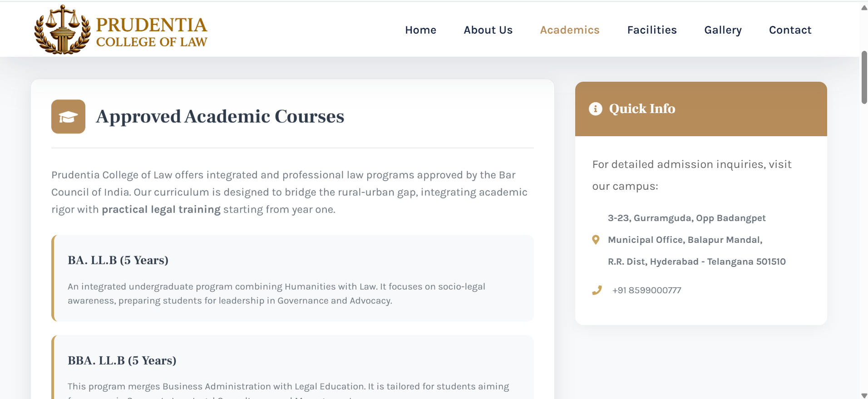Select the Academics navigation tab

(570, 30)
